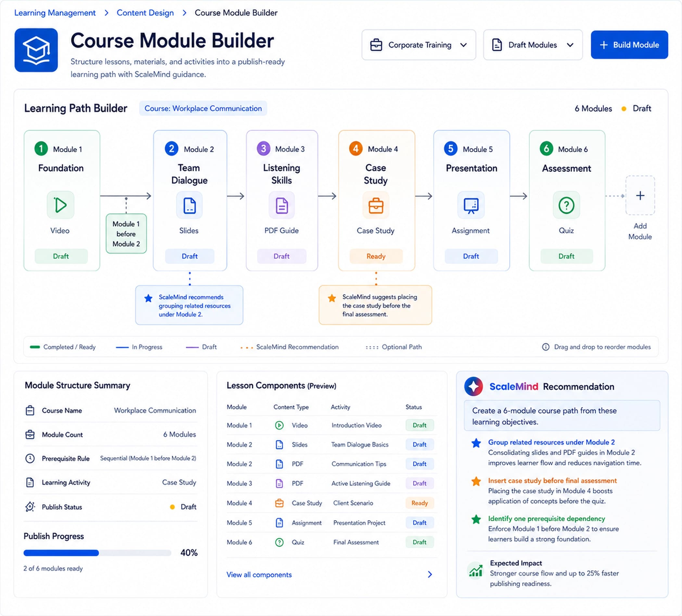Click the Publish Progress bar
The height and width of the screenshot is (616, 682).
(97, 553)
